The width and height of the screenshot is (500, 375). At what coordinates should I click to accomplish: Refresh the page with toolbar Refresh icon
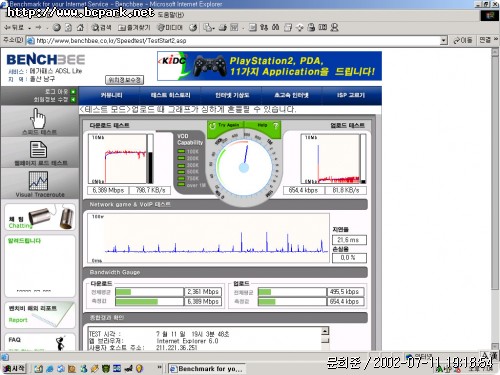pyautogui.click(x=68, y=28)
